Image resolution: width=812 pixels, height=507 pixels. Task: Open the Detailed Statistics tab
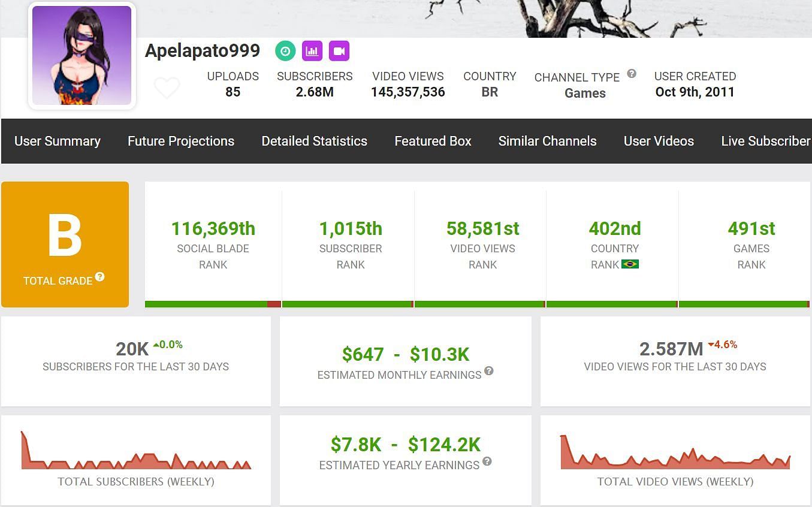tap(315, 141)
